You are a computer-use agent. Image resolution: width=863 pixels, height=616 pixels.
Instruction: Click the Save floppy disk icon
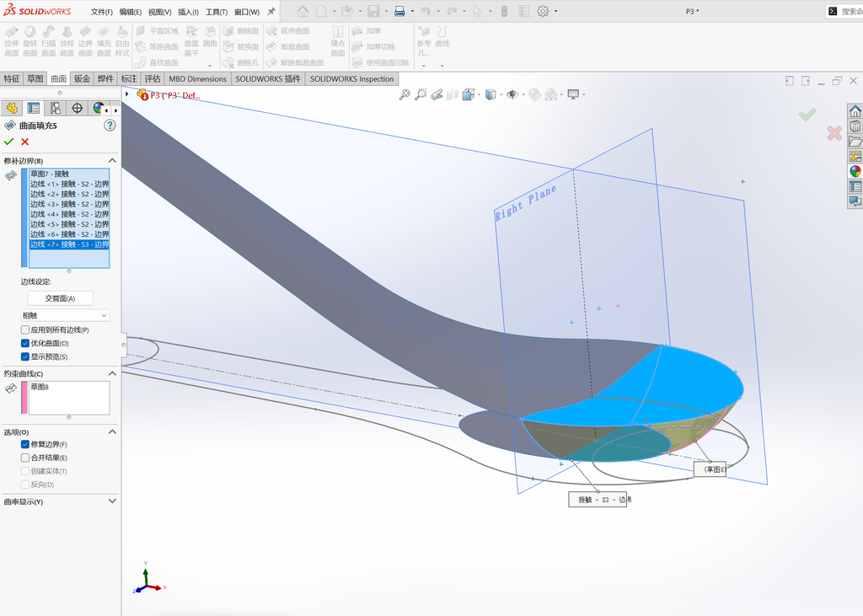click(373, 11)
